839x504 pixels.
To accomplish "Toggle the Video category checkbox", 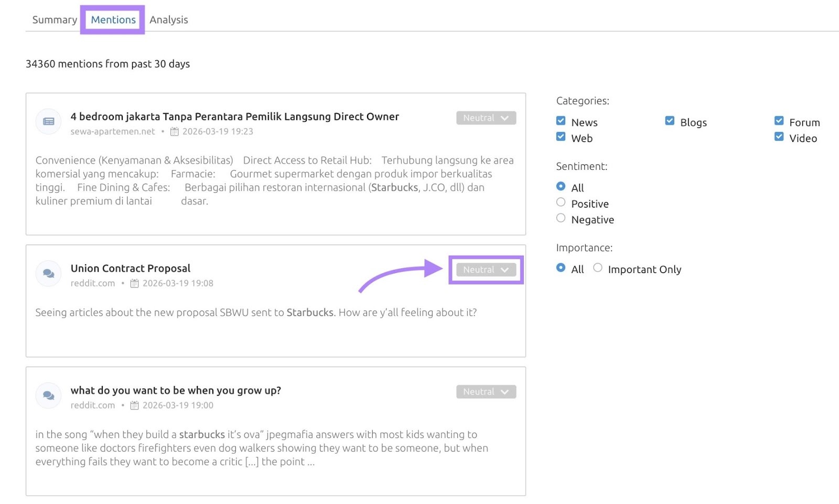I will 779,137.
